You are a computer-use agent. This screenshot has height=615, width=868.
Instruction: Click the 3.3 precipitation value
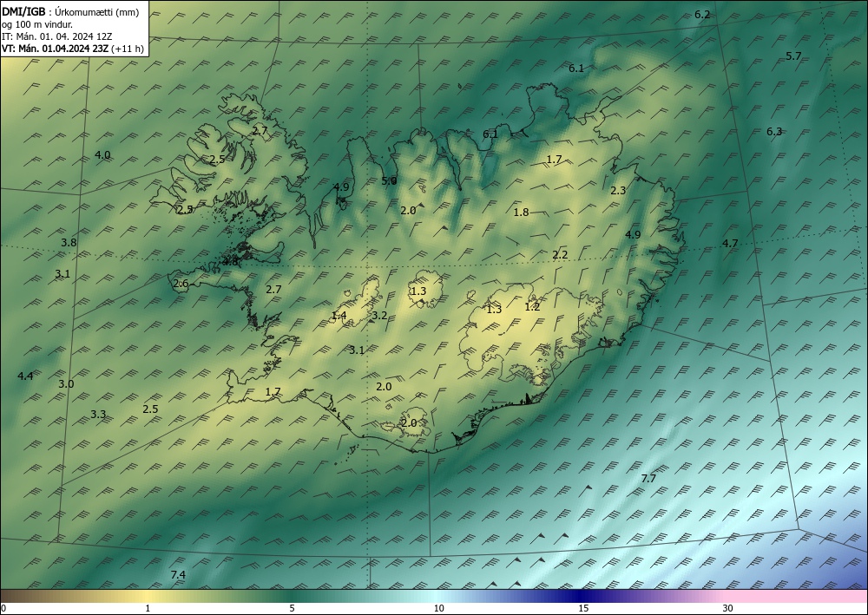pyautogui.click(x=98, y=415)
